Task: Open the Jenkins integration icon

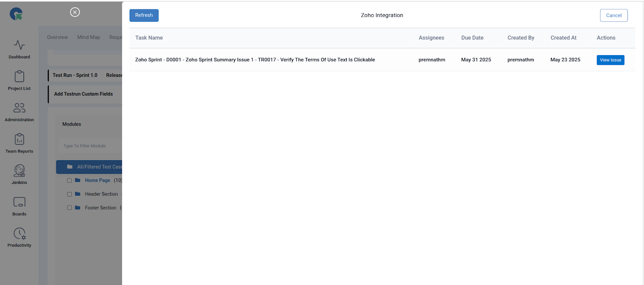Action: (19, 171)
